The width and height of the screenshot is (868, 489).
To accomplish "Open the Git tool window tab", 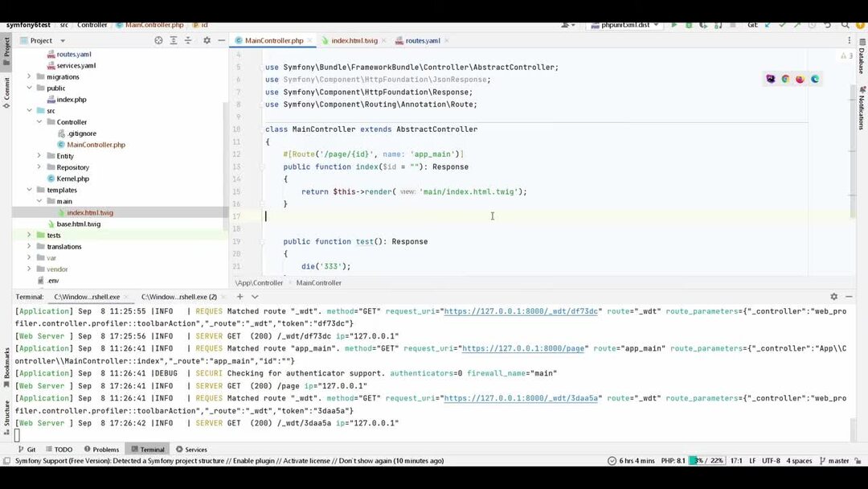I will [x=27, y=449].
